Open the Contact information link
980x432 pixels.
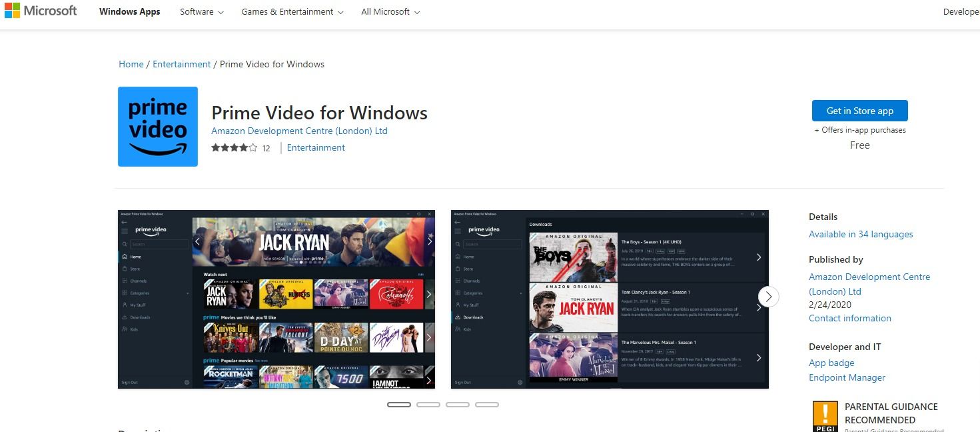point(849,318)
